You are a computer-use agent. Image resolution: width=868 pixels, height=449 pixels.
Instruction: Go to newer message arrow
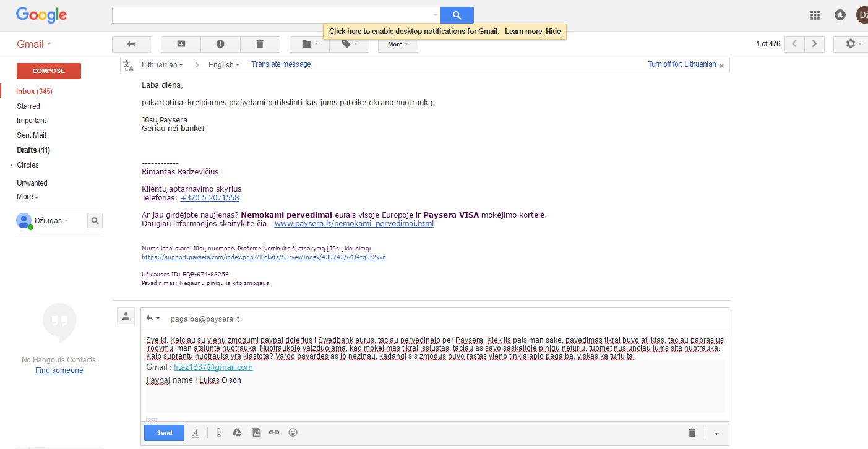click(x=794, y=44)
